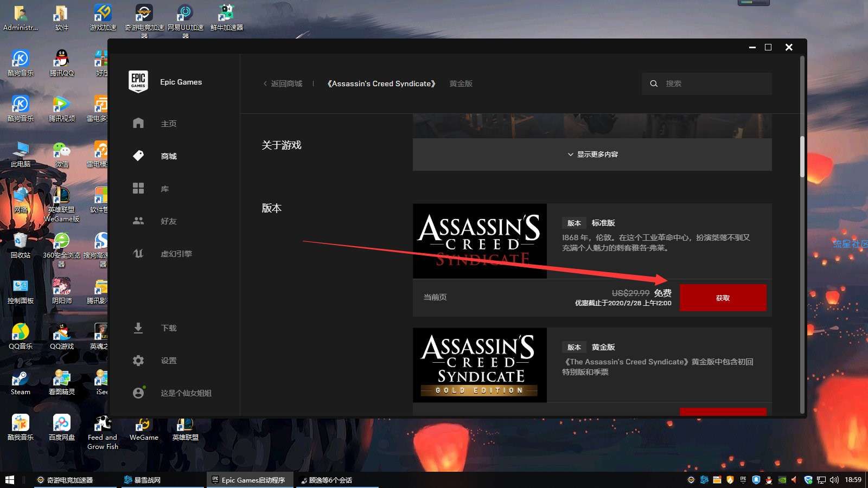Open QQ音乐 desktop icon
Screen dimensions: 868x488
coord(21,336)
